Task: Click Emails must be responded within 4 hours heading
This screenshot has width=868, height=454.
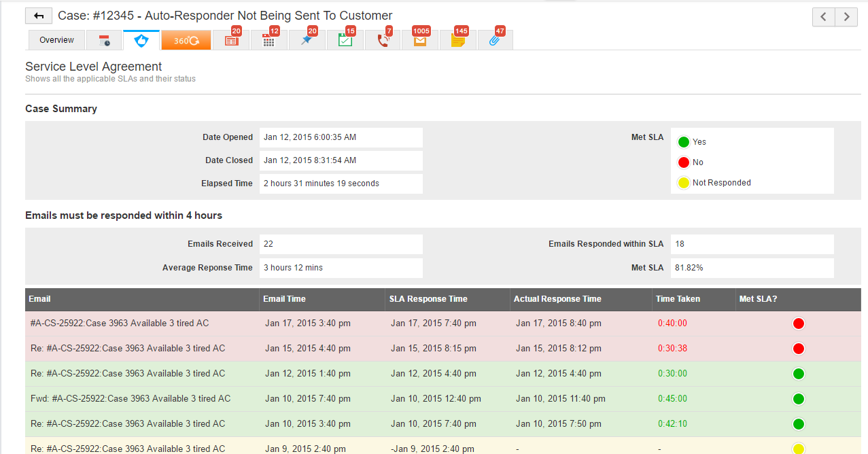Action: 124,215
